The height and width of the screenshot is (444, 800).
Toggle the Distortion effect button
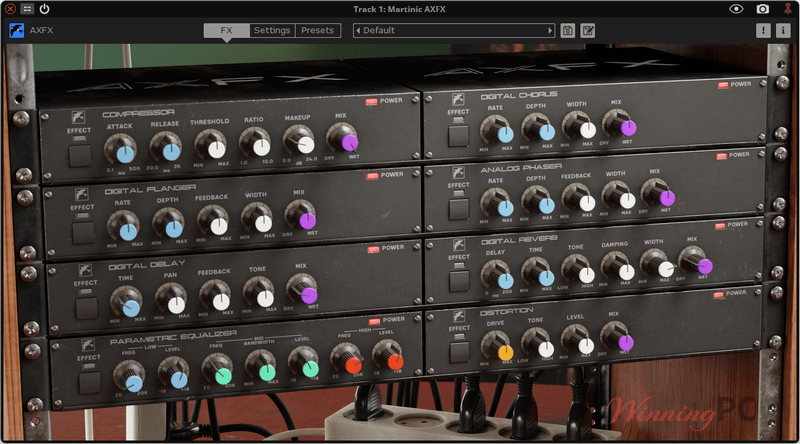pyautogui.click(x=459, y=352)
